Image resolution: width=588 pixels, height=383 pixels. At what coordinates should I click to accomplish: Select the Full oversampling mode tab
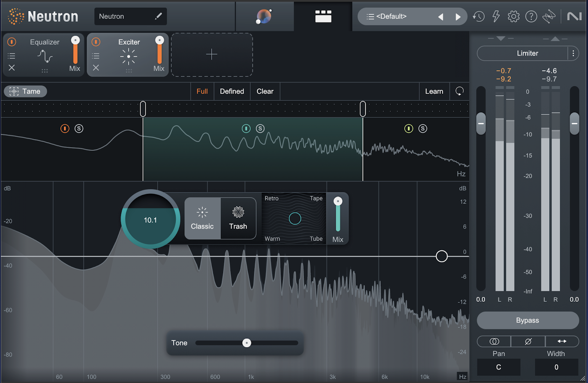pyautogui.click(x=202, y=91)
